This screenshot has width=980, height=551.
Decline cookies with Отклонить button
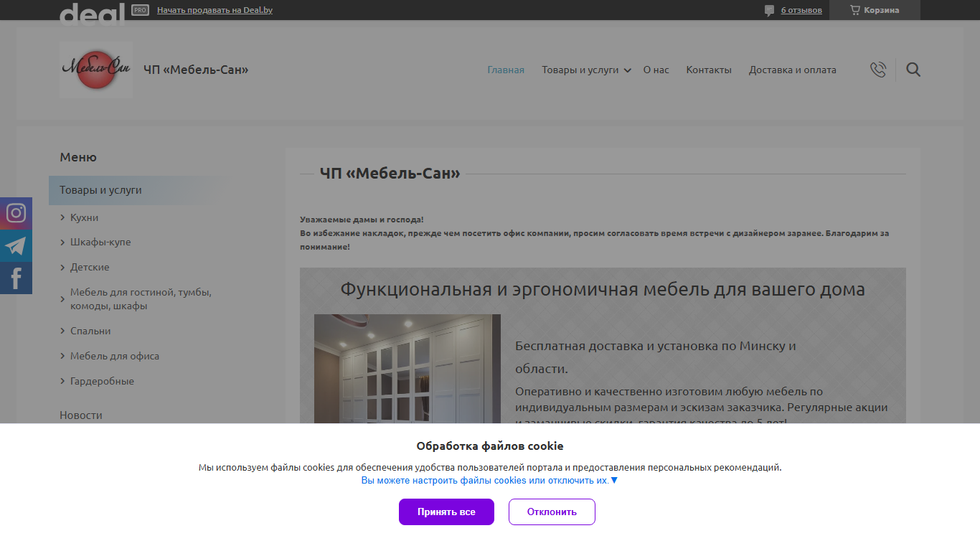pos(552,512)
